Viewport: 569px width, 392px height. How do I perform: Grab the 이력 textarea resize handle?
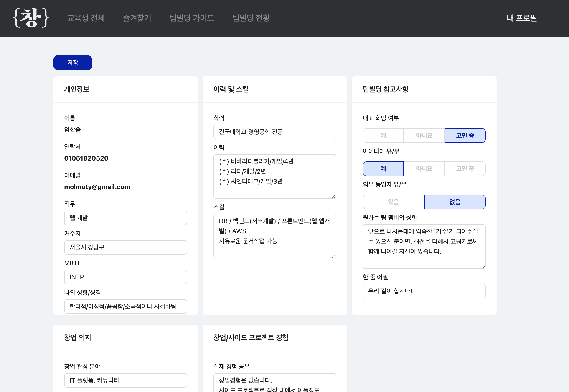tap(334, 196)
